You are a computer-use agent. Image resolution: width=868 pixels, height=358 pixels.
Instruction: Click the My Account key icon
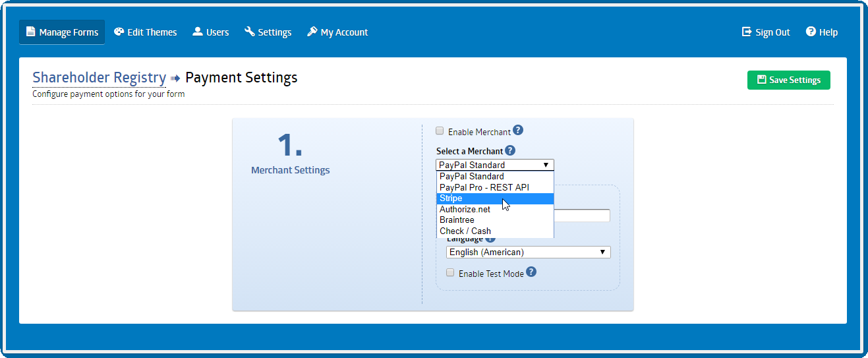tap(312, 32)
